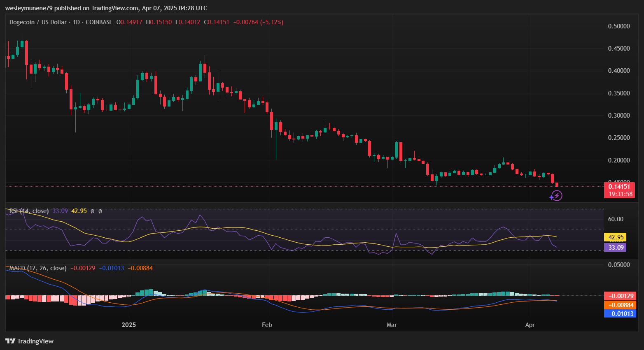Screen dimensions: 644x350
Task: Click the blue MACD value tag -0.01013
Action: click(620, 314)
